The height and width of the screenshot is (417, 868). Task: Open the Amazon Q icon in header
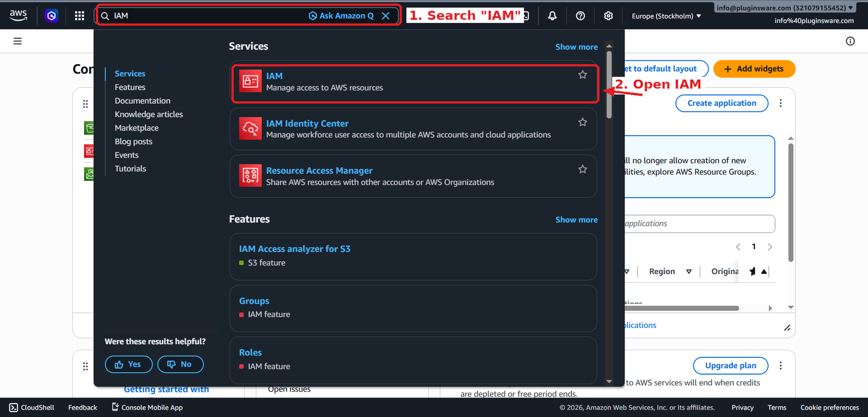pyautogui.click(x=52, y=16)
